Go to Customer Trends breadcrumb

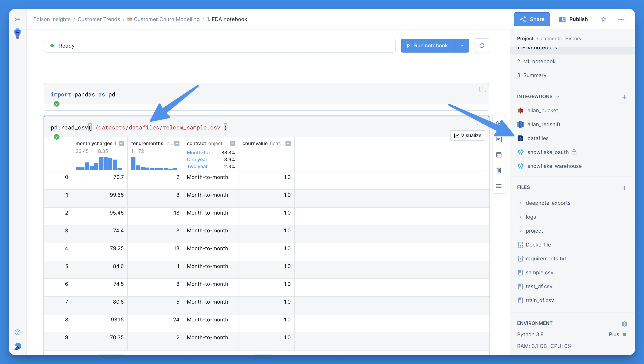point(99,19)
